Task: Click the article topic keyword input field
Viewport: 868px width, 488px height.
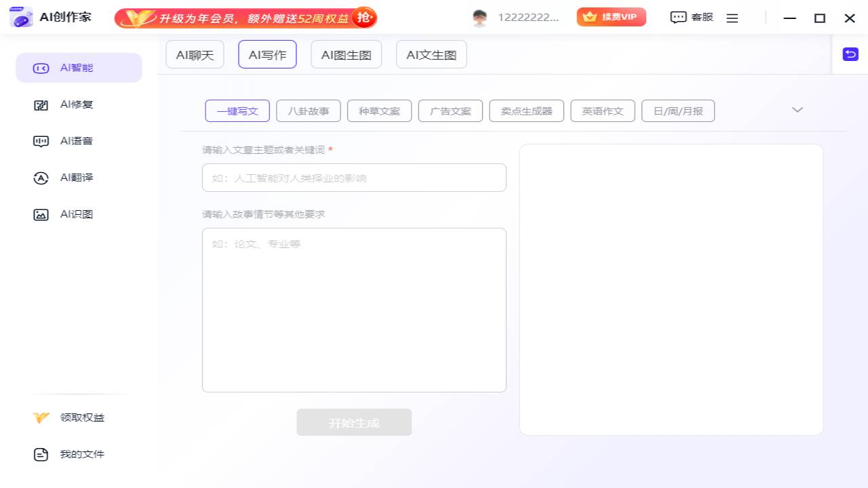Action: pyautogui.click(x=353, y=178)
